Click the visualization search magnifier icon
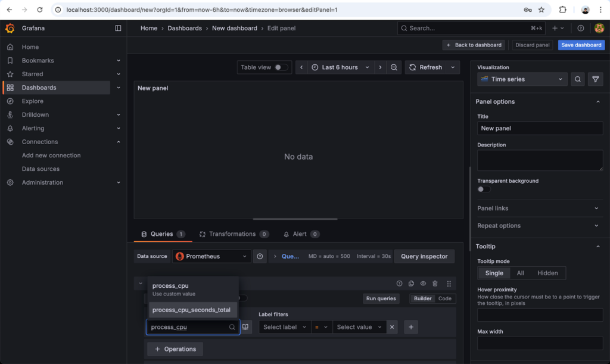Viewport: 610px width, 364px height. point(577,79)
